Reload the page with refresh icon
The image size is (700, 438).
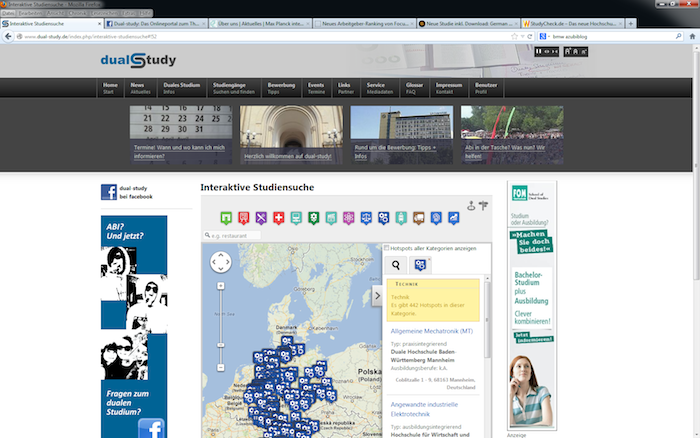pyautogui.click(x=530, y=37)
